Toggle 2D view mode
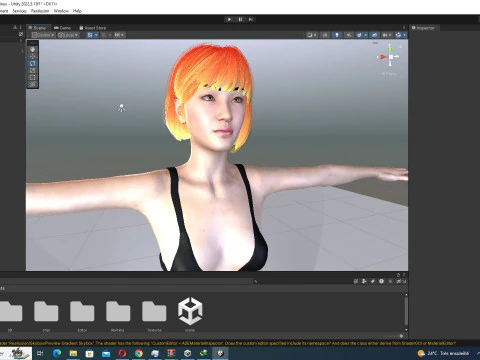Viewport: 480px width, 360px height. coord(325,35)
